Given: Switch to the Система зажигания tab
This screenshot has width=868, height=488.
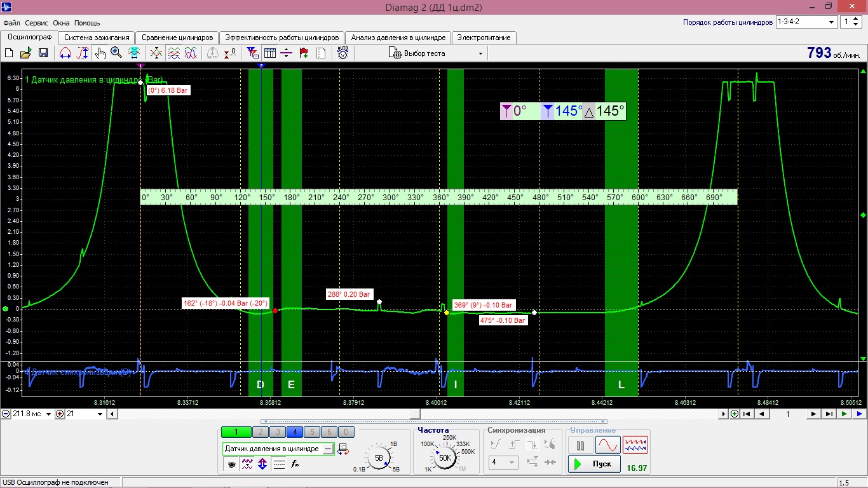Looking at the screenshot, I should 97,37.
